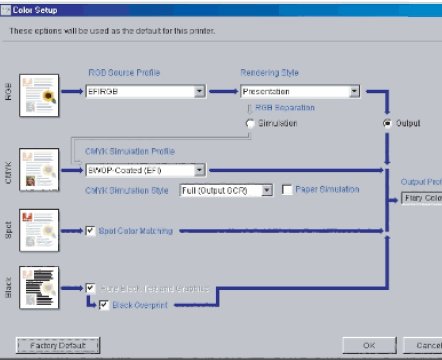Toggle the Black Overprint checkbox
Viewport: 442px width, 360px height.
coord(104,305)
